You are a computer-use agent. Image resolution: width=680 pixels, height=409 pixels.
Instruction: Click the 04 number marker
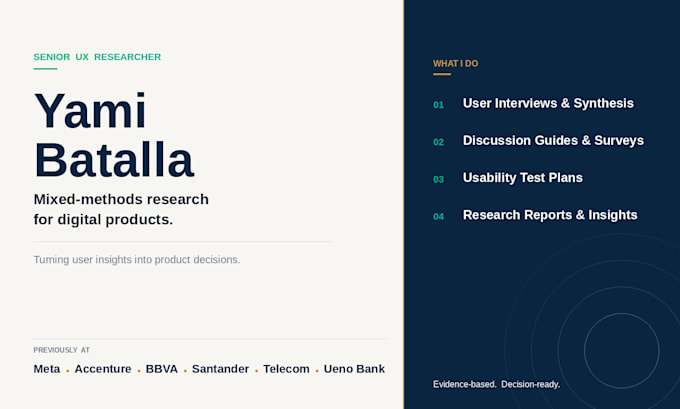[x=438, y=217]
